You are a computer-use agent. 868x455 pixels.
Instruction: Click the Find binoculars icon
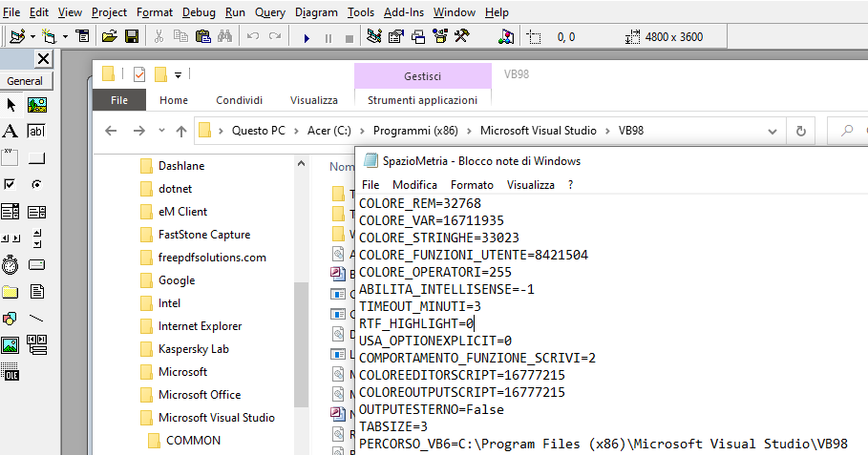pyautogui.click(x=224, y=36)
